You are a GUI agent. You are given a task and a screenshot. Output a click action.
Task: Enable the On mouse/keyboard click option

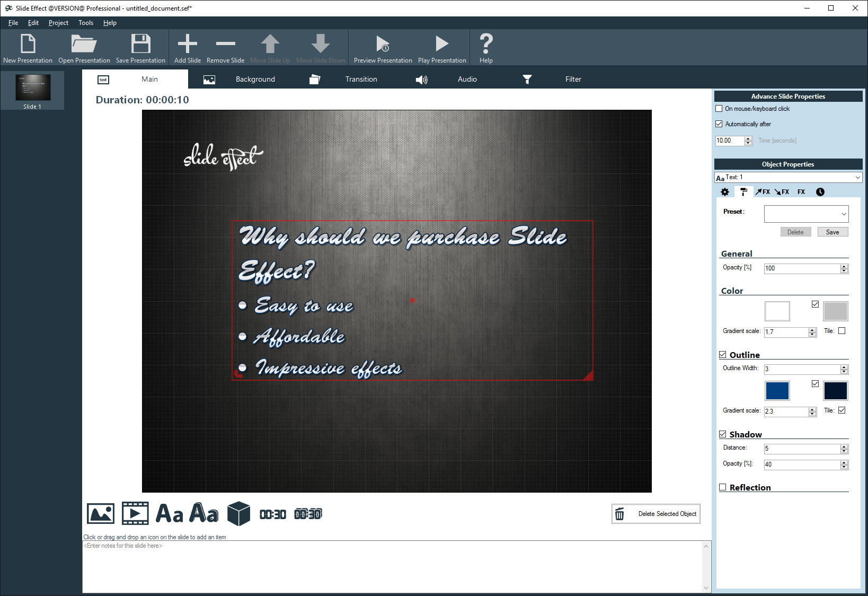click(719, 108)
